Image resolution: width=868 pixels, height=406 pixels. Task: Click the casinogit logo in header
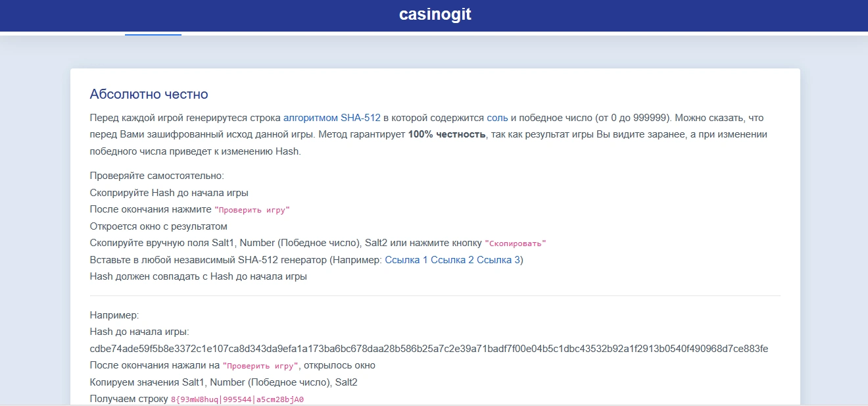click(435, 14)
